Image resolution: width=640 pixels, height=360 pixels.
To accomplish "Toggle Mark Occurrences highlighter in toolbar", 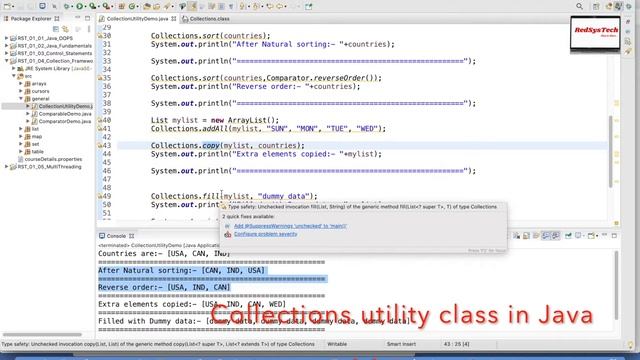I will point(192,6).
